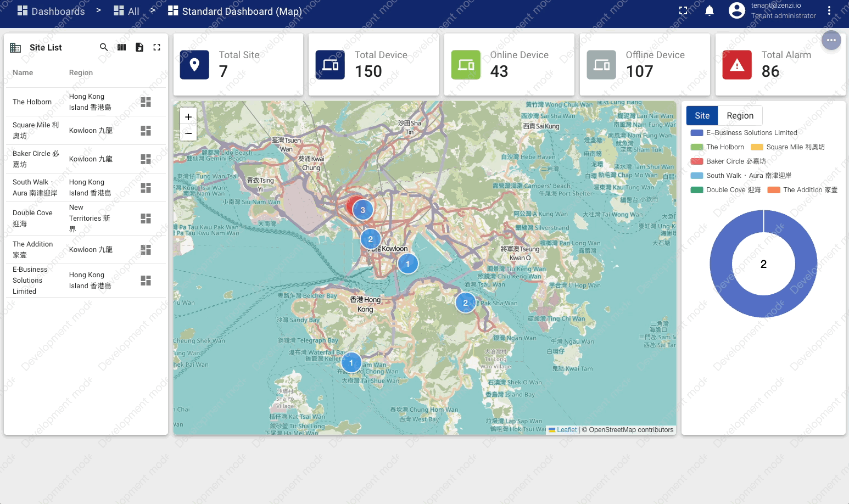
Task: Open the Leaflet attribution link
Action: click(566, 430)
